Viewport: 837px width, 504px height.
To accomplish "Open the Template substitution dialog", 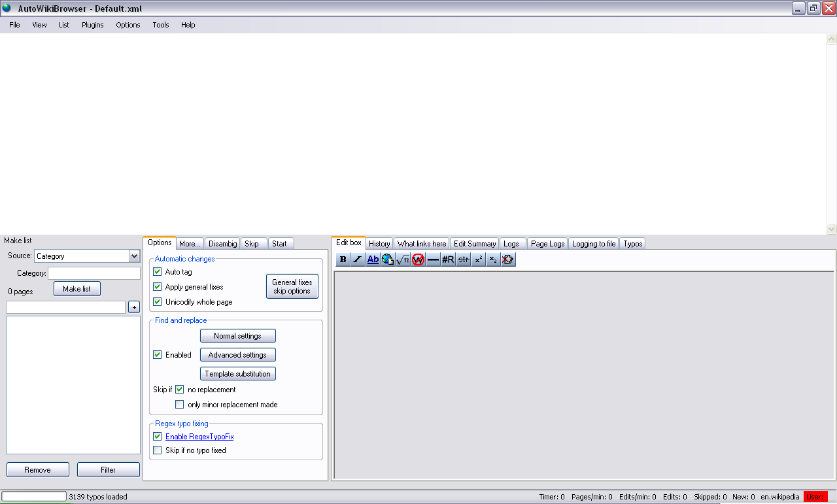I will pyautogui.click(x=237, y=374).
